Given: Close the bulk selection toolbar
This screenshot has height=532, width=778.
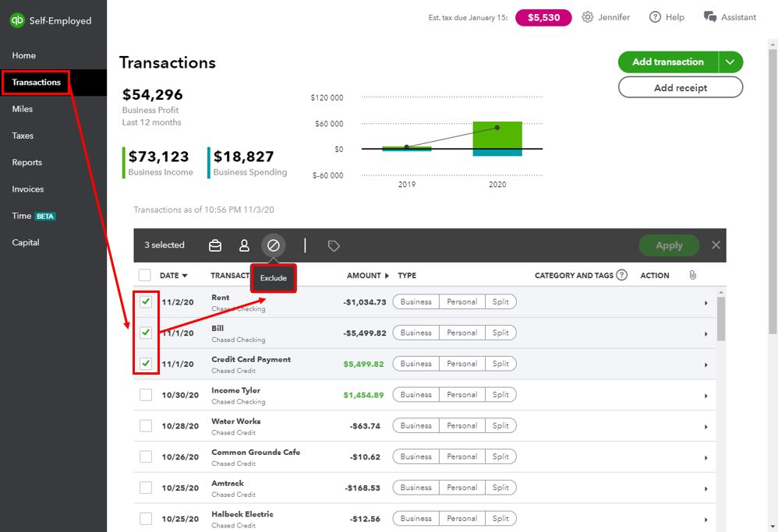Looking at the screenshot, I should [x=716, y=245].
